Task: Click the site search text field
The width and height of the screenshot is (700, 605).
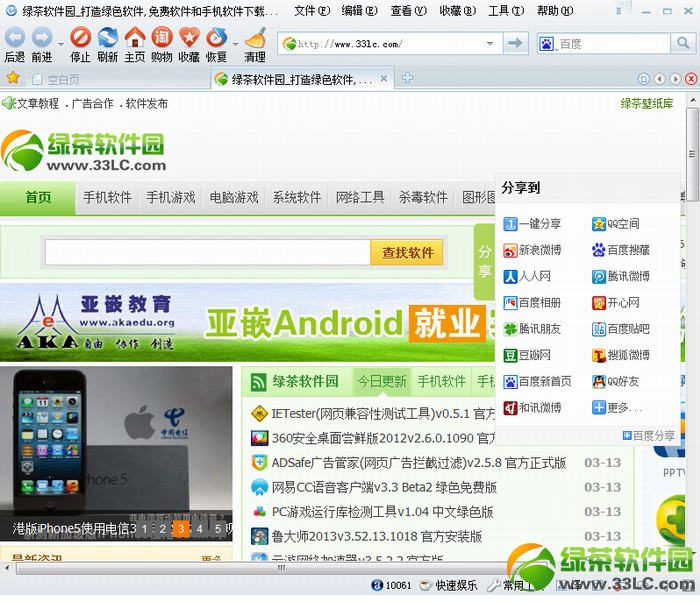Action: pos(207,253)
